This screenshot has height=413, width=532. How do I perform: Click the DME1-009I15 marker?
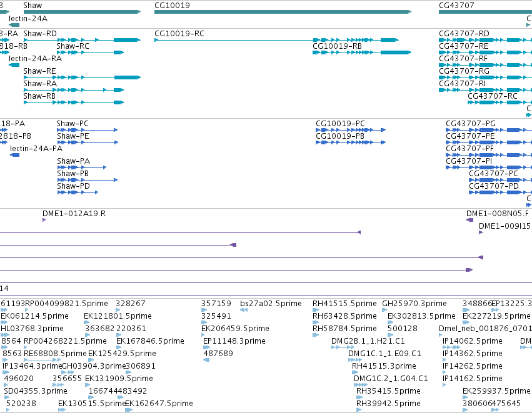pyautogui.click(x=481, y=232)
